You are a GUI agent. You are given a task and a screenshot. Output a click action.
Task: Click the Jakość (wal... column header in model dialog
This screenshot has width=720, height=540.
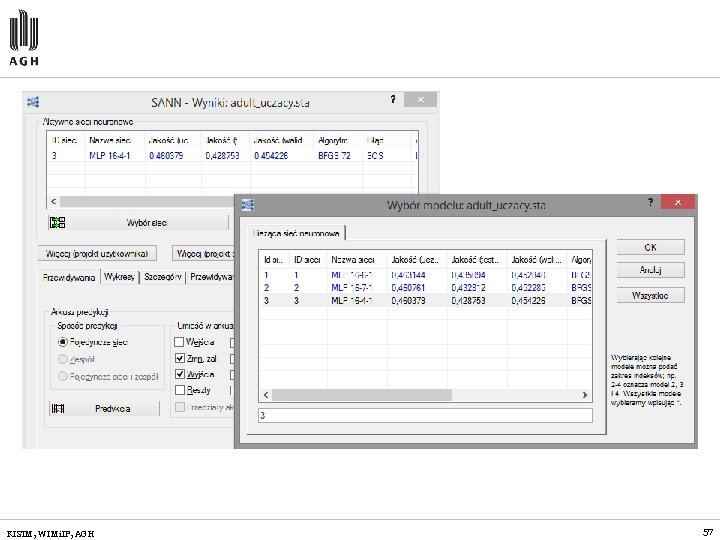[536, 260]
